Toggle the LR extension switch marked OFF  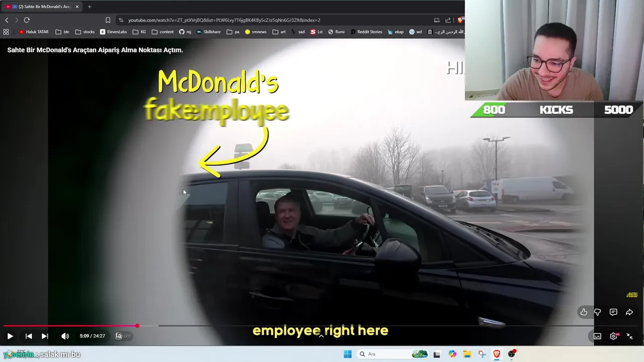(x=123, y=336)
